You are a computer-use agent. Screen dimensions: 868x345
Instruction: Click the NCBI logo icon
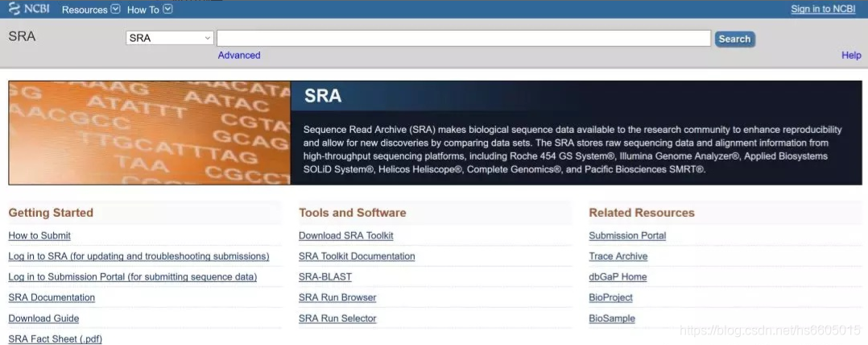click(29, 9)
